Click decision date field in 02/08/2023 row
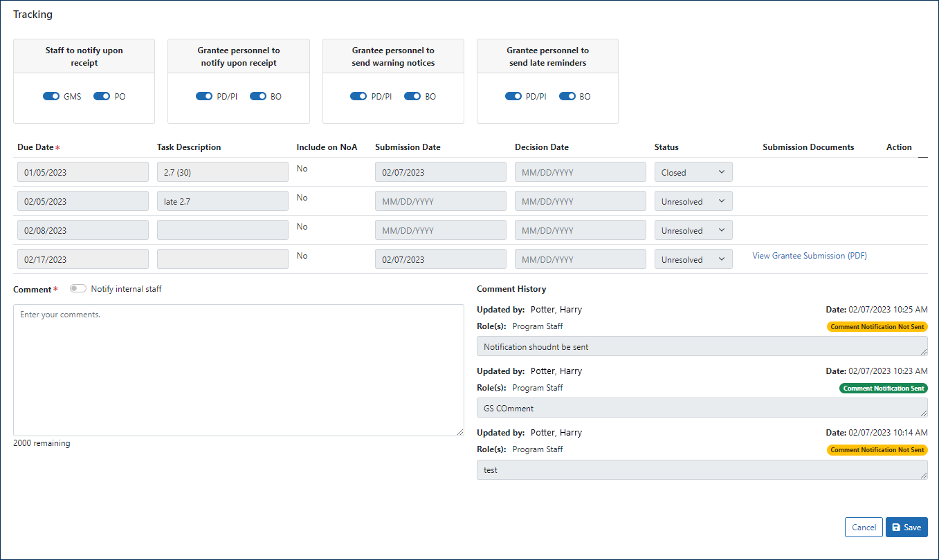Viewport: 939px width, 560px height. tap(581, 230)
